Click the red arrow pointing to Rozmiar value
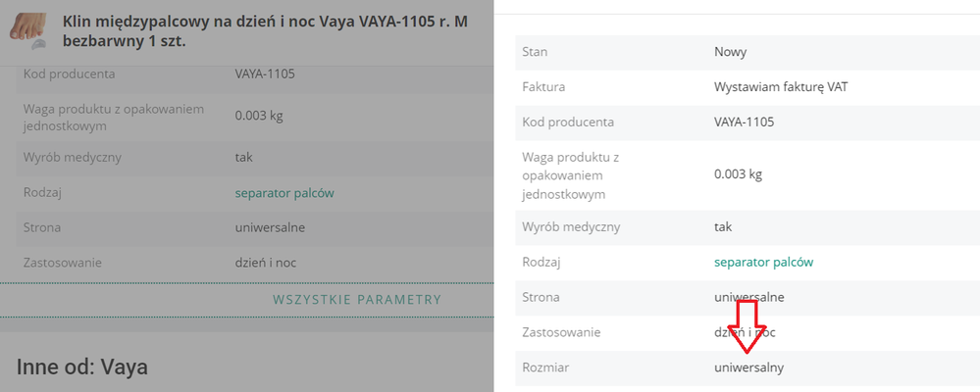The height and width of the screenshot is (392, 980). click(x=749, y=325)
